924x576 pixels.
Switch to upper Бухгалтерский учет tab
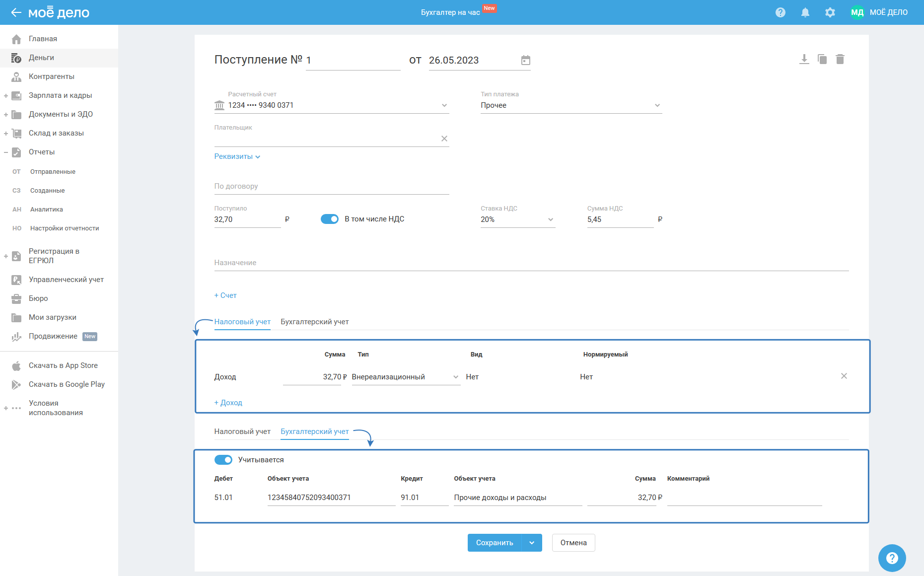(315, 322)
